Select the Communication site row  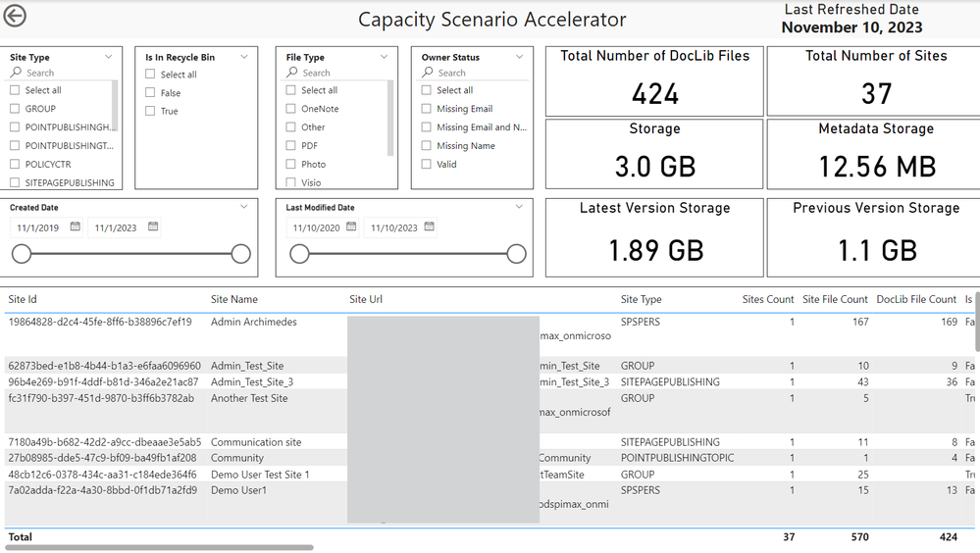[x=490, y=442]
